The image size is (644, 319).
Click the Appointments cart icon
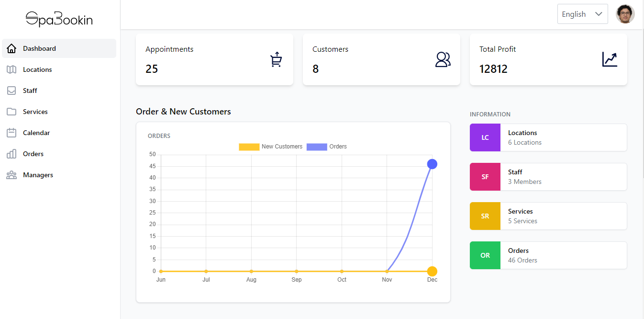[276, 59]
